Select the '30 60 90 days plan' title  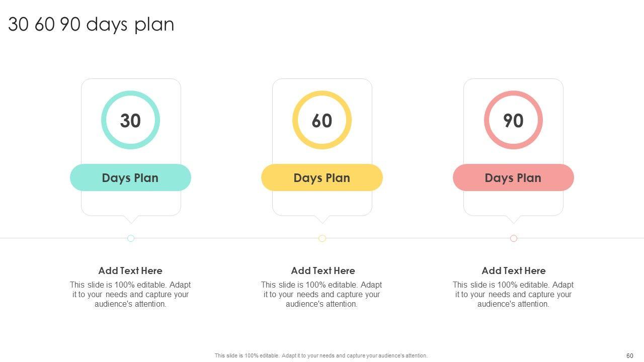(x=91, y=24)
